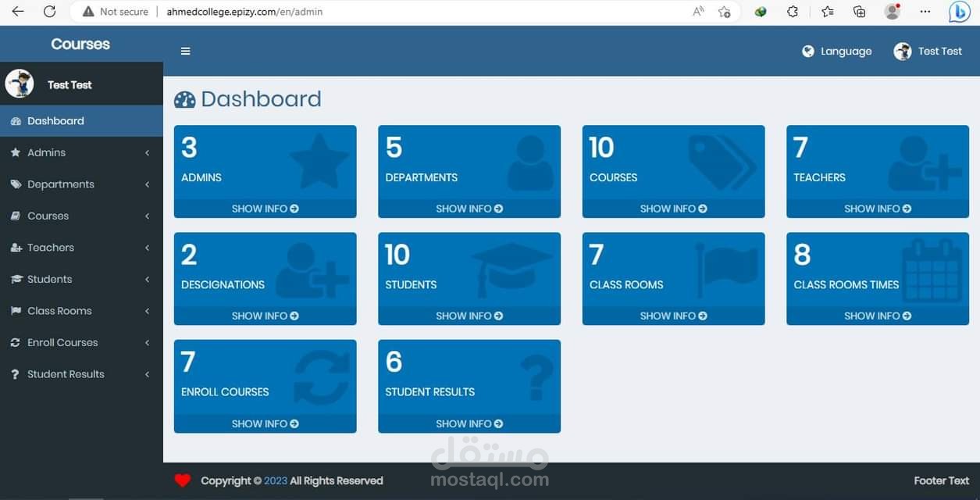Click the Class Rooms Times count 8
The image size is (980, 500).
pos(802,255)
